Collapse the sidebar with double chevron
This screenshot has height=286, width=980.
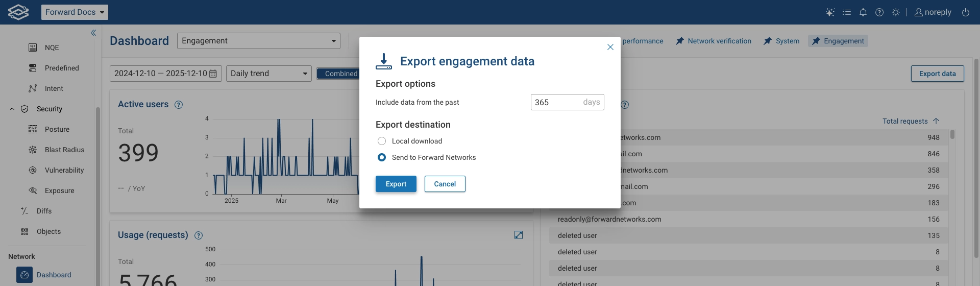point(93,33)
